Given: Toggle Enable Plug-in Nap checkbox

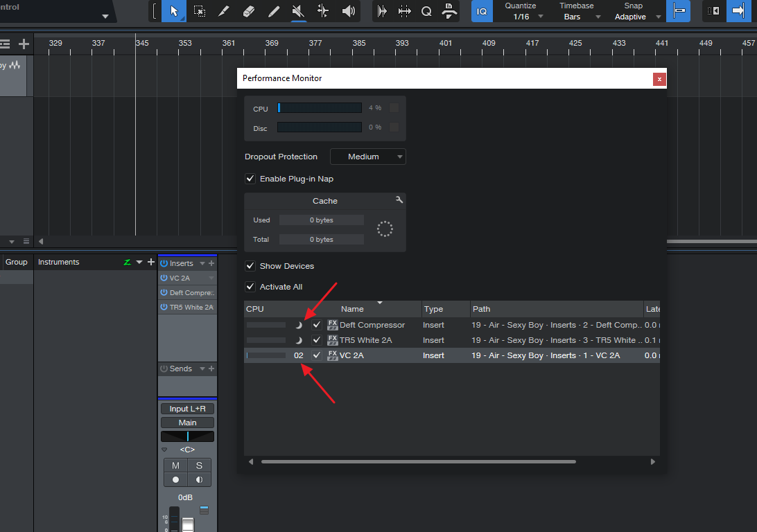Looking at the screenshot, I should (x=250, y=179).
